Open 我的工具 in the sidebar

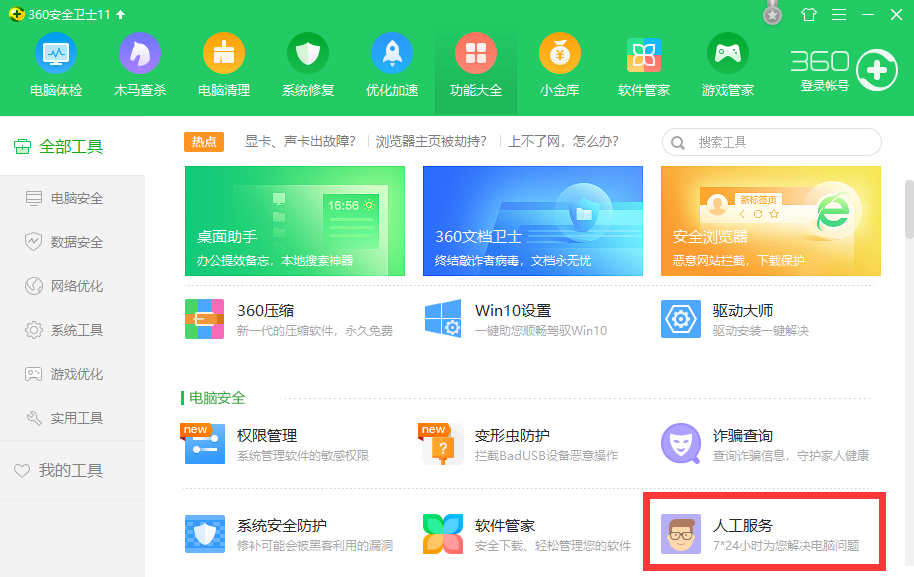[x=58, y=470]
